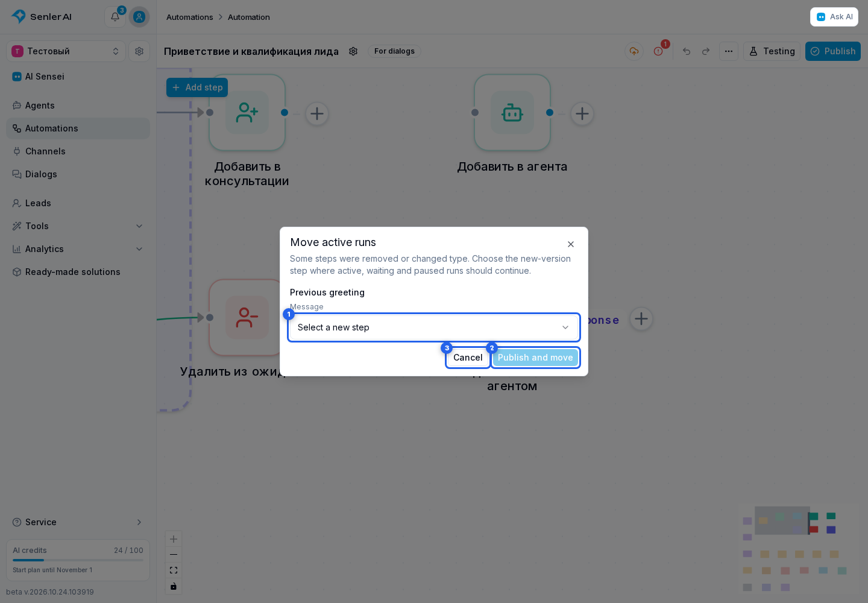Screen dimensions: 868x603
Task: Open Ready-made solutions
Action: pyautogui.click(x=78, y=272)
